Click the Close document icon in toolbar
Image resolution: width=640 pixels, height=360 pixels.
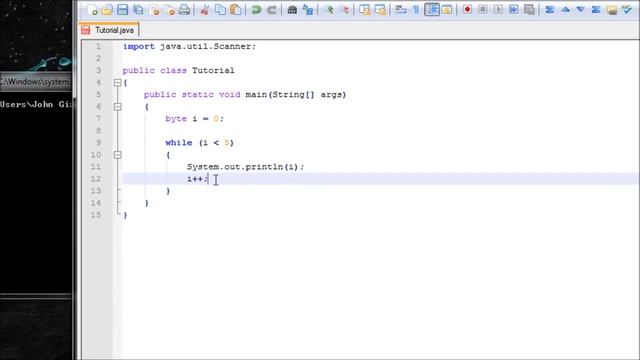pyautogui.click(x=155, y=10)
